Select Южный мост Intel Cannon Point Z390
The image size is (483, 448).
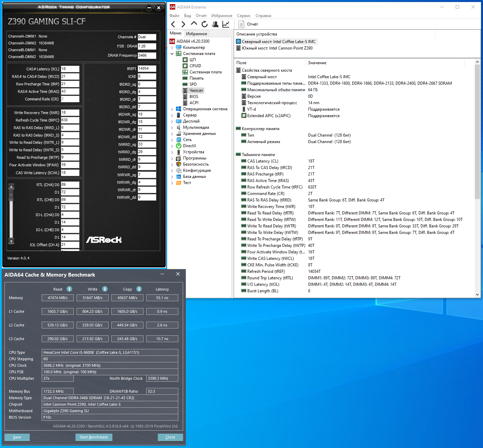[x=277, y=48]
